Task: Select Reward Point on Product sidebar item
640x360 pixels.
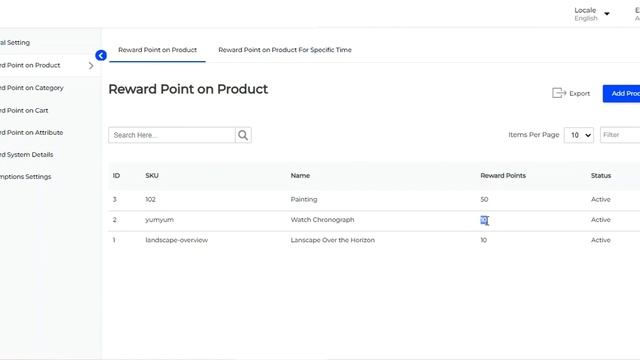Action: [x=30, y=65]
